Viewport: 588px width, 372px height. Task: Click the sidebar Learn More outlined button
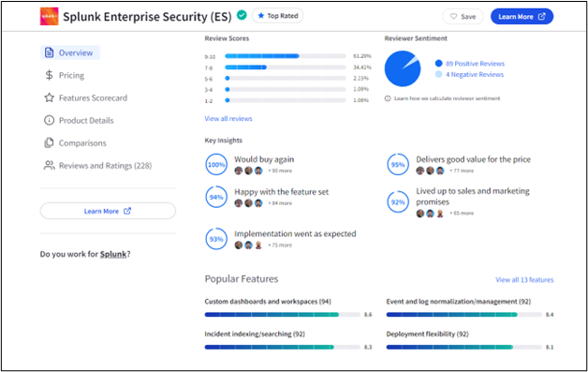(108, 211)
